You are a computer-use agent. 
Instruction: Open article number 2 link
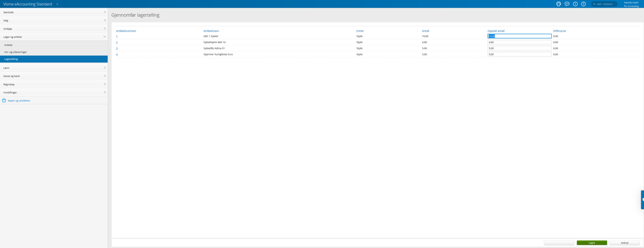pyautogui.click(x=117, y=43)
